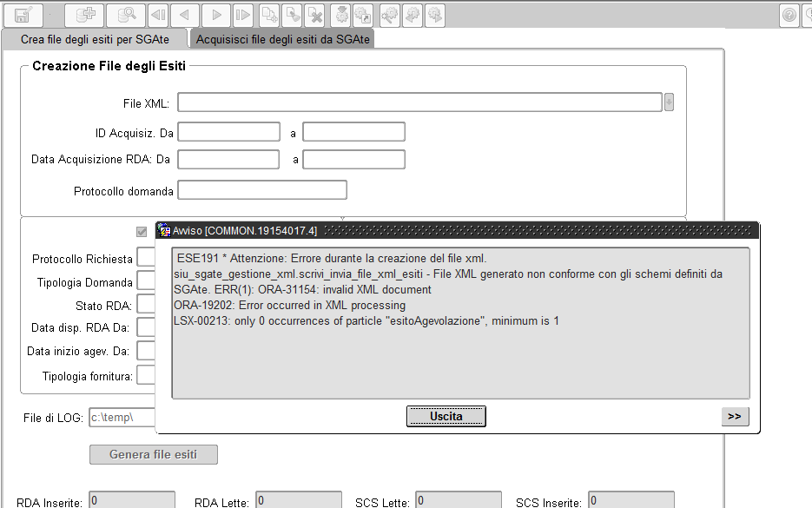Click the gear with shortcut arrow icon
Screen dimensions: 812x508
364,15
